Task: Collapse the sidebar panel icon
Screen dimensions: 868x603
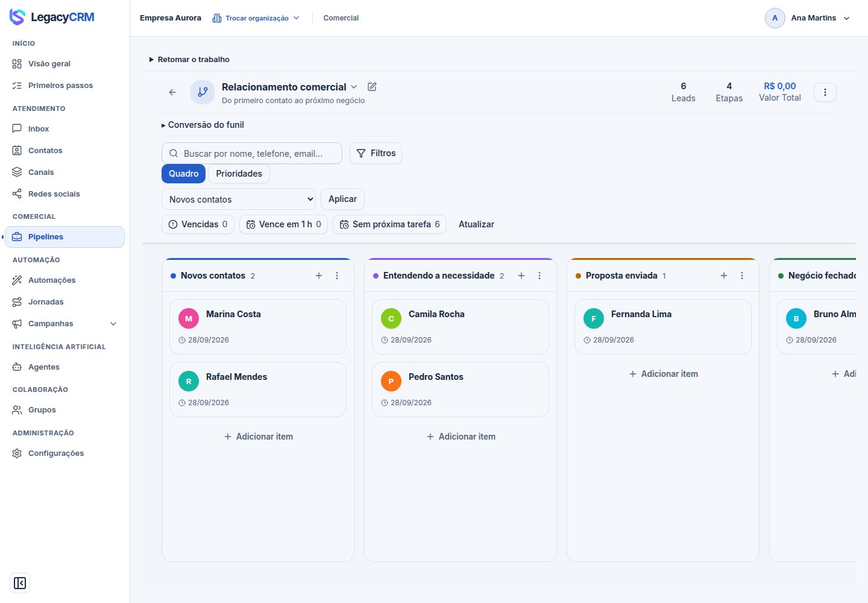Action: click(20, 583)
